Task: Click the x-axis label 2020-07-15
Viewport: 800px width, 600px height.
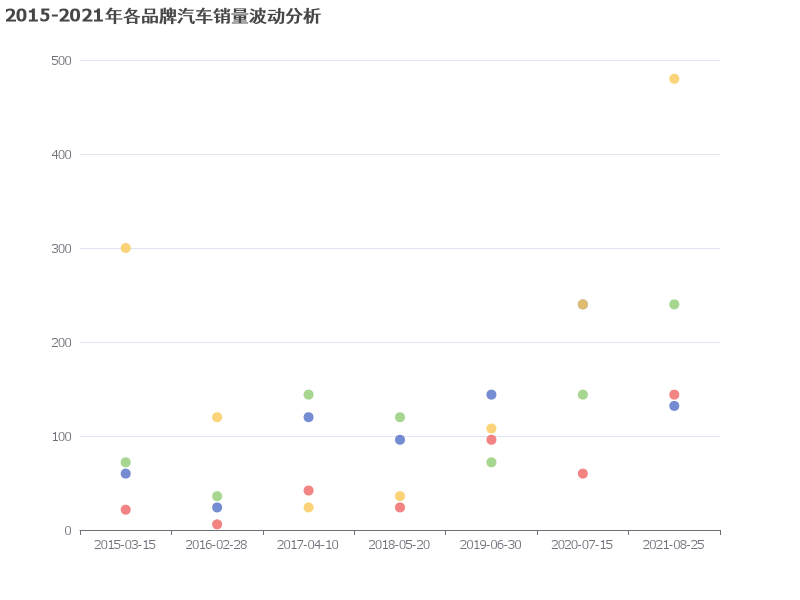Action: tap(582, 545)
